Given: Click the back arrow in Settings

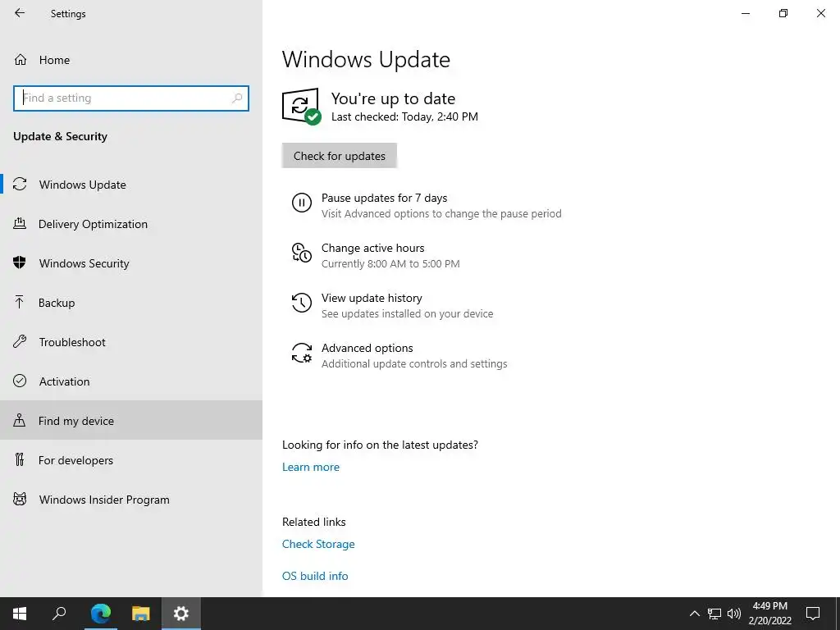Looking at the screenshot, I should [20, 13].
